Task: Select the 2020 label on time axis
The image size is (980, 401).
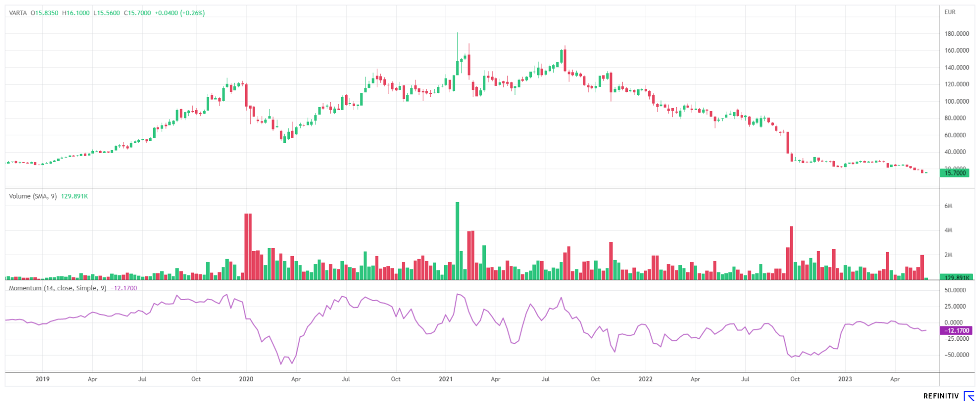Action: tap(246, 379)
